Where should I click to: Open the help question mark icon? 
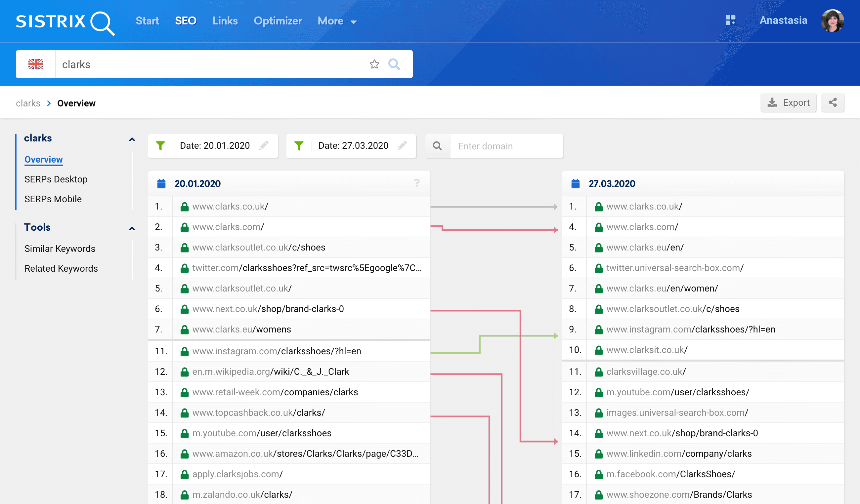click(417, 183)
